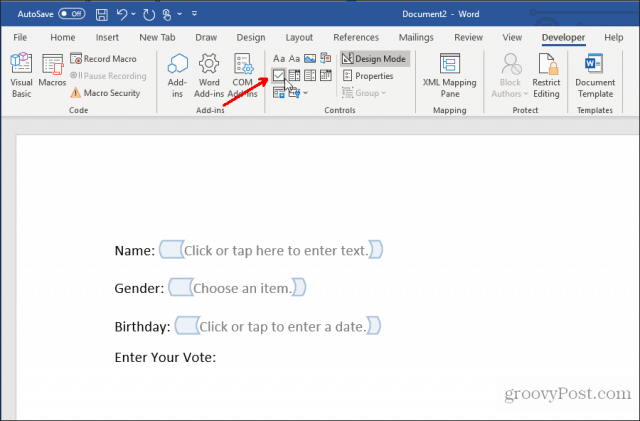Toggle Touch/Mouse Mode button
Viewport: 640px width, 421px height.
click(167, 15)
